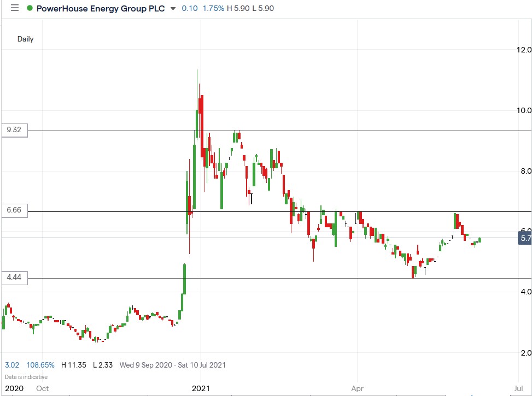Screen dimensions: 532x396
Task: Open the hamburger navigation menu
Action: point(15,8)
